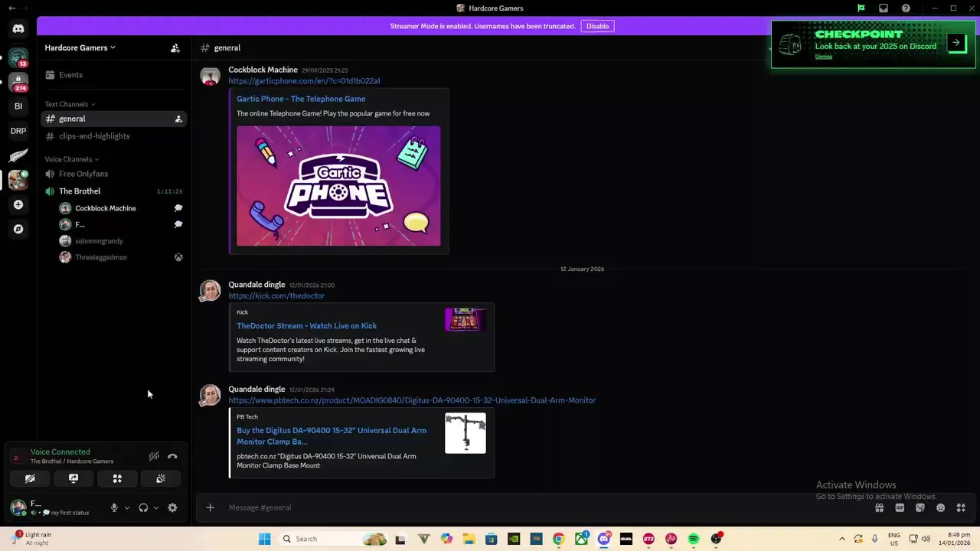Image resolution: width=980 pixels, height=551 pixels.
Task: Open the GIF picker icon
Action: click(900, 507)
